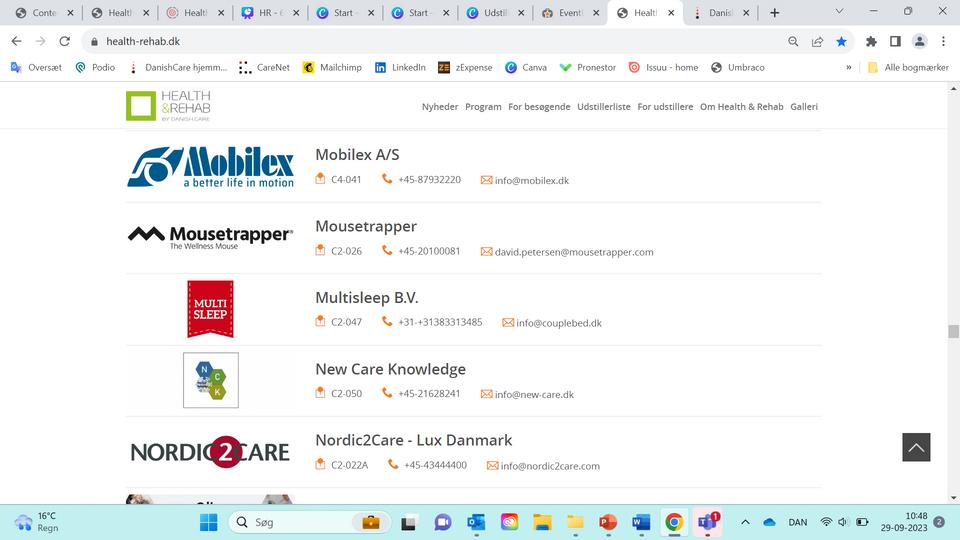This screenshot has width=960, height=540.
Task: Open the Podio bookmark
Action: [x=95, y=67]
